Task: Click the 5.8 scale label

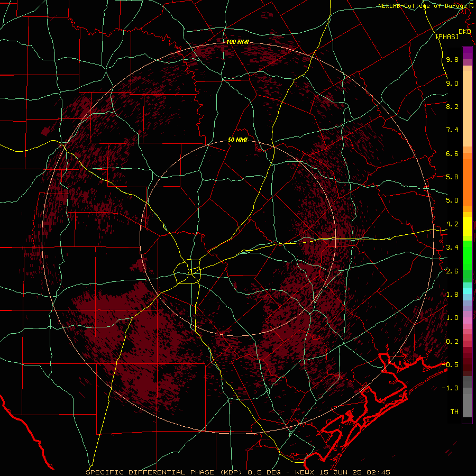Action: [452, 177]
